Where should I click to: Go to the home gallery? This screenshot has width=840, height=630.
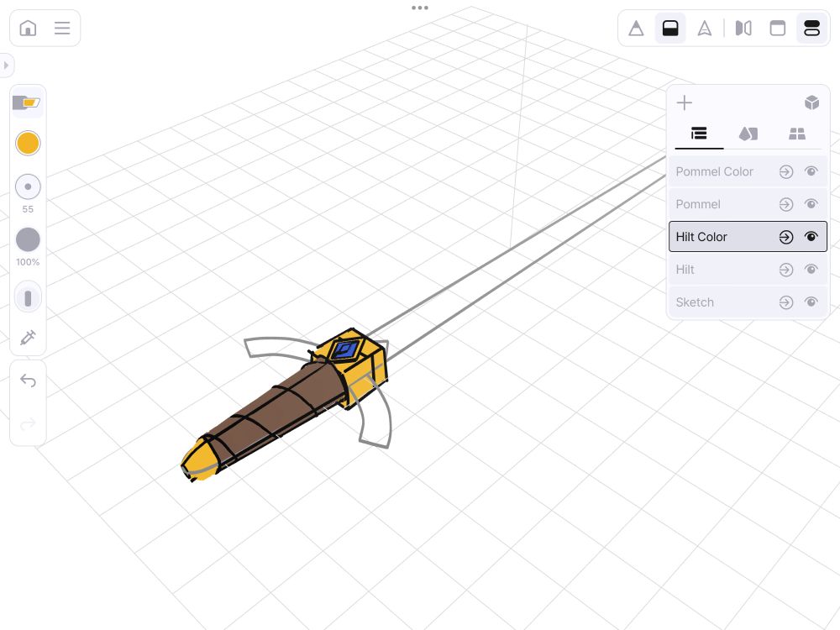(28, 28)
